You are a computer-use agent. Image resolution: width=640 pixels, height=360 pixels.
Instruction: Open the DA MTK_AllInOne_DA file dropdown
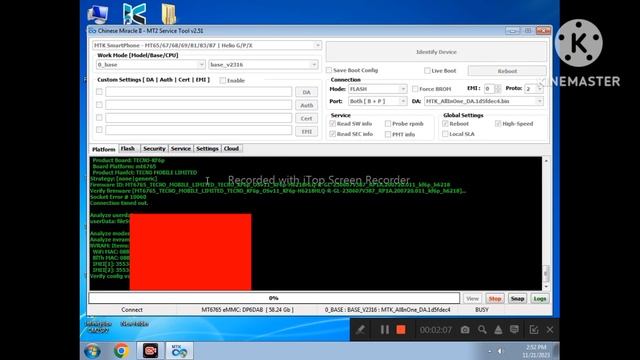pyautogui.click(x=484, y=101)
